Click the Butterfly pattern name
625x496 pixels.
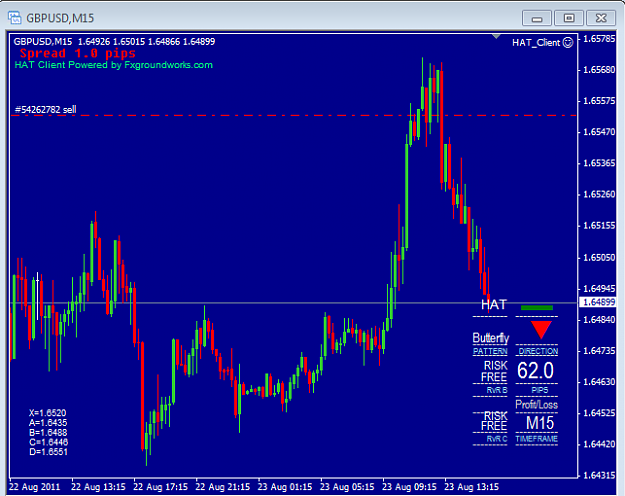(x=491, y=338)
